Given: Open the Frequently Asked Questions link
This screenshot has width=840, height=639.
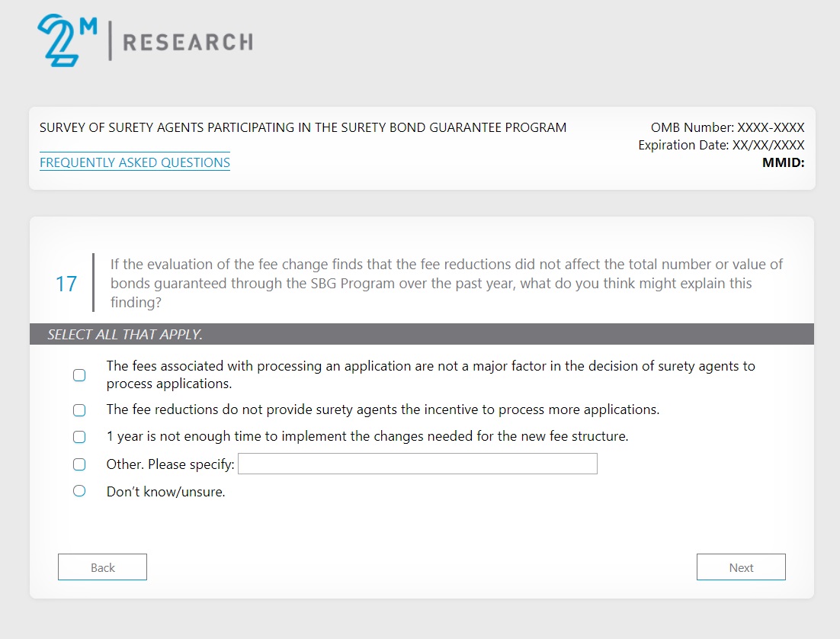Looking at the screenshot, I should (x=135, y=162).
